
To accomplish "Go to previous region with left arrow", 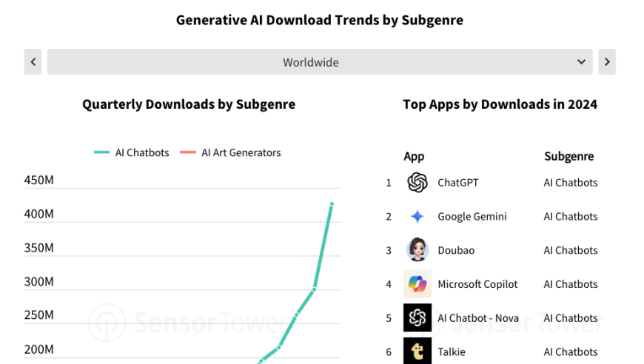I will coord(33,62).
